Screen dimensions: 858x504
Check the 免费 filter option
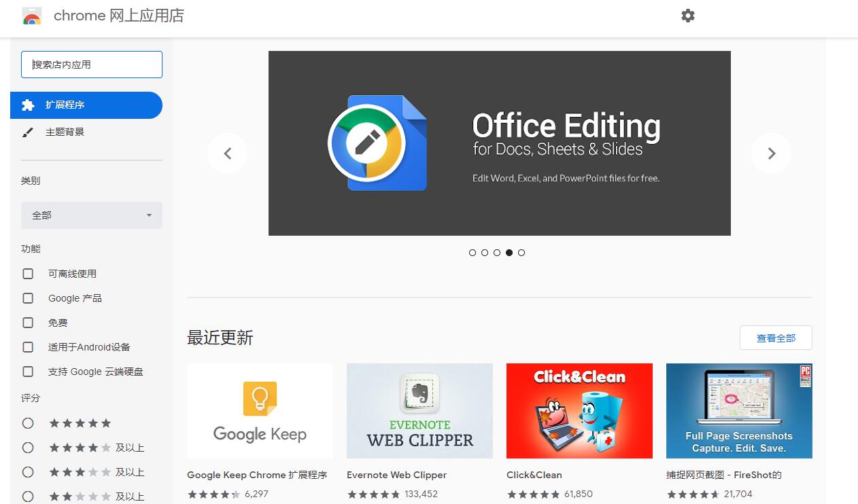(x=28, y=323)
